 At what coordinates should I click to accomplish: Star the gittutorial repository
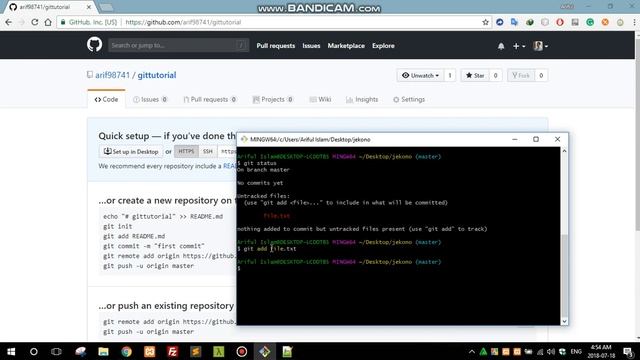click(475, 76)
